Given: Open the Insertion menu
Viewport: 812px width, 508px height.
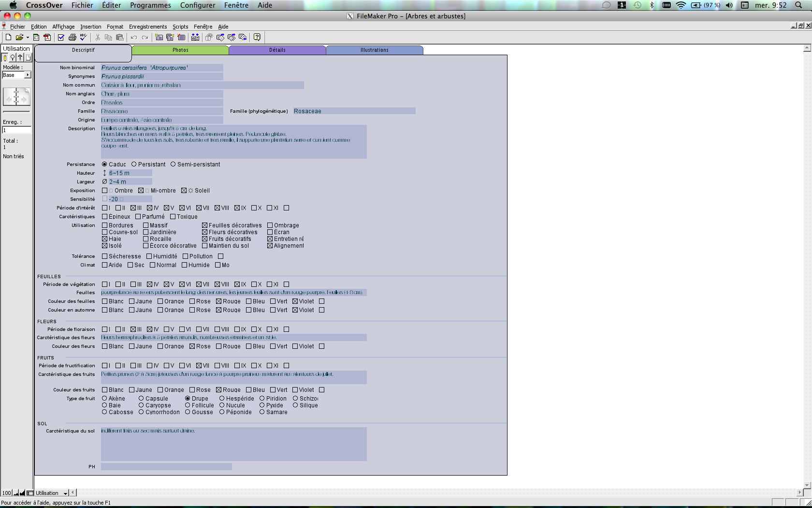Looking at the screenshot, I should [x=91, y=27].
